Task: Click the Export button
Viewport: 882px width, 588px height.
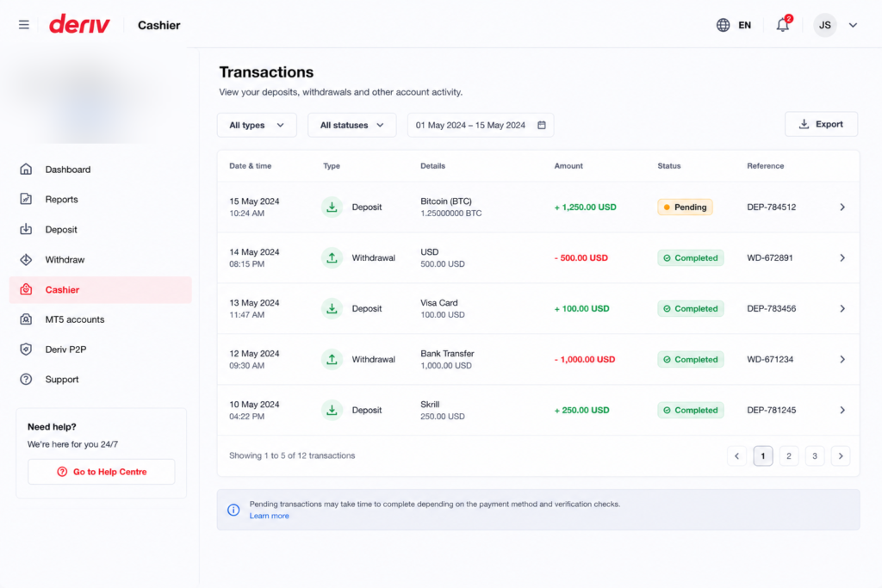Action: (821, 124)
